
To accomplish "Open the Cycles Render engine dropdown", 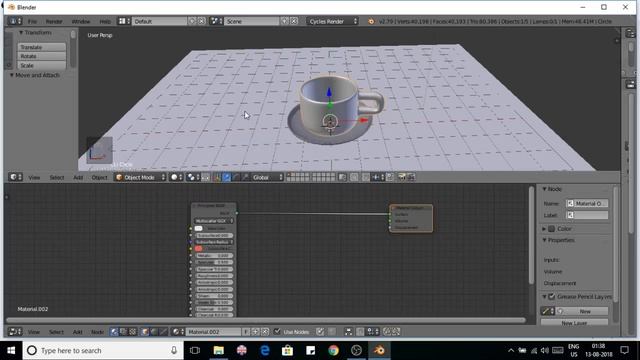I will tap(332, 21).
